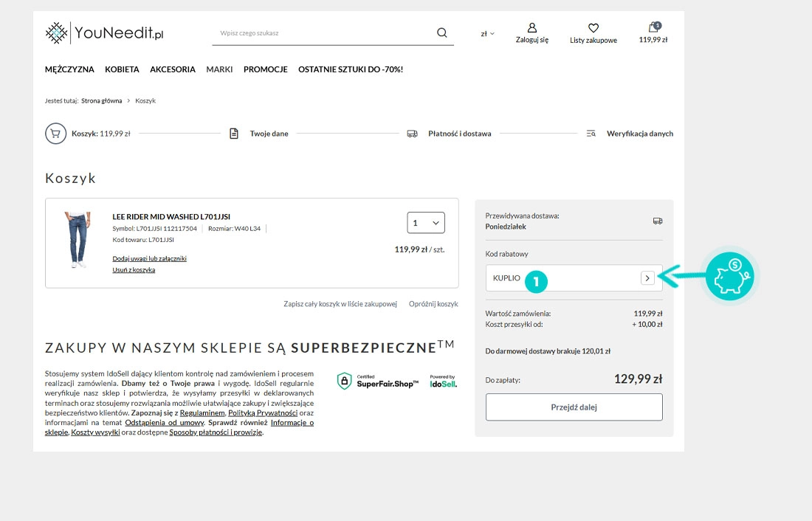The image size is (812, 521).
Task: Go to the KOBIETA category
Action: (122, 69)
